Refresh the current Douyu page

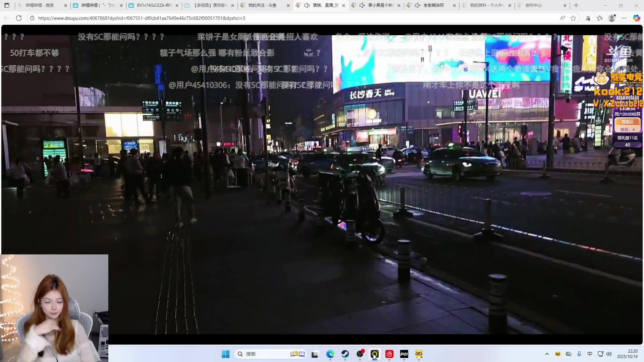pos(19,18)
